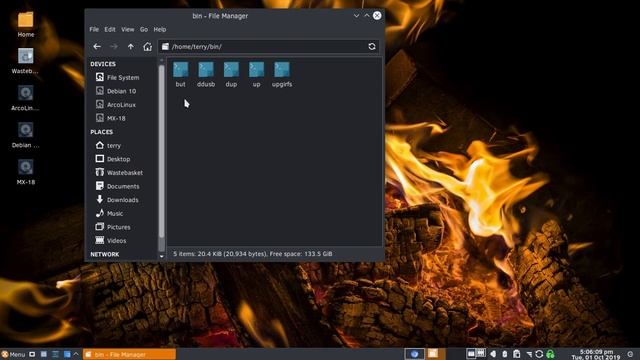Click the green lock tray icon
640x360 pixels.
click(x=550, y=354)
